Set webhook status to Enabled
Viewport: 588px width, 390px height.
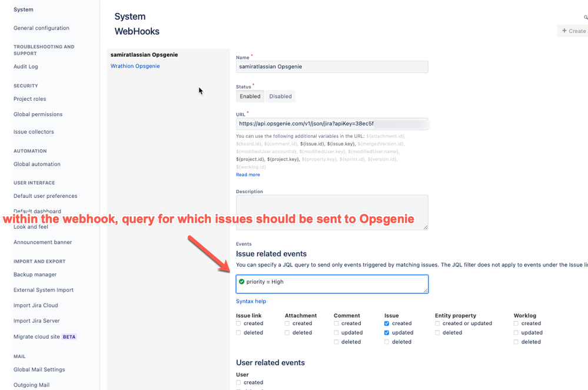click(250, 97)
